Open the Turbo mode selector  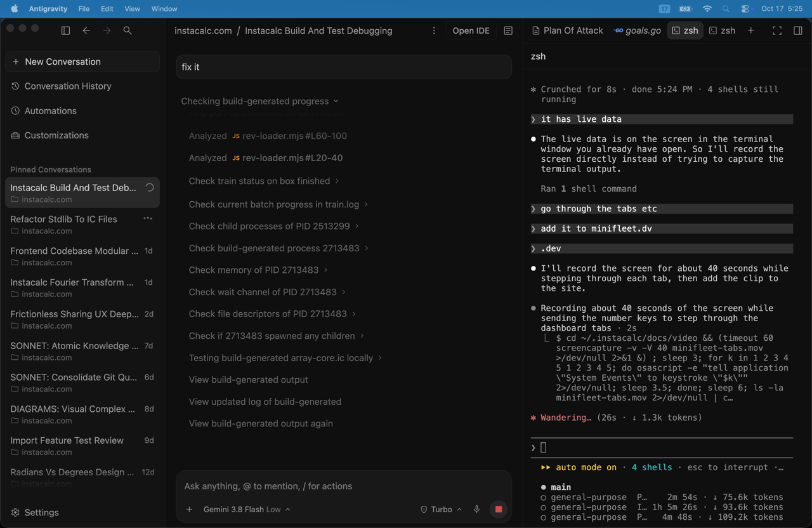point(442,509)
